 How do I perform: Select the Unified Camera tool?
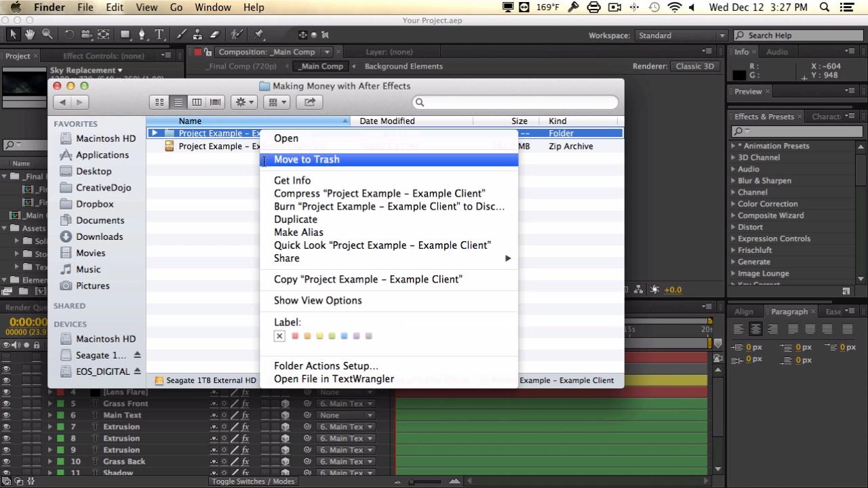pyautogui.click(x=86, y=35)
